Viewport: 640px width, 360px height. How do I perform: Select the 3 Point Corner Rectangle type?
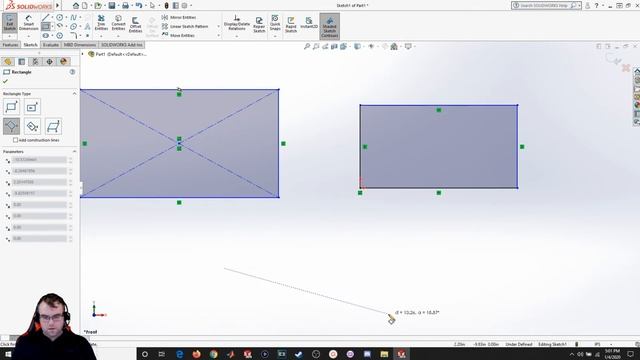pos(11,126)
